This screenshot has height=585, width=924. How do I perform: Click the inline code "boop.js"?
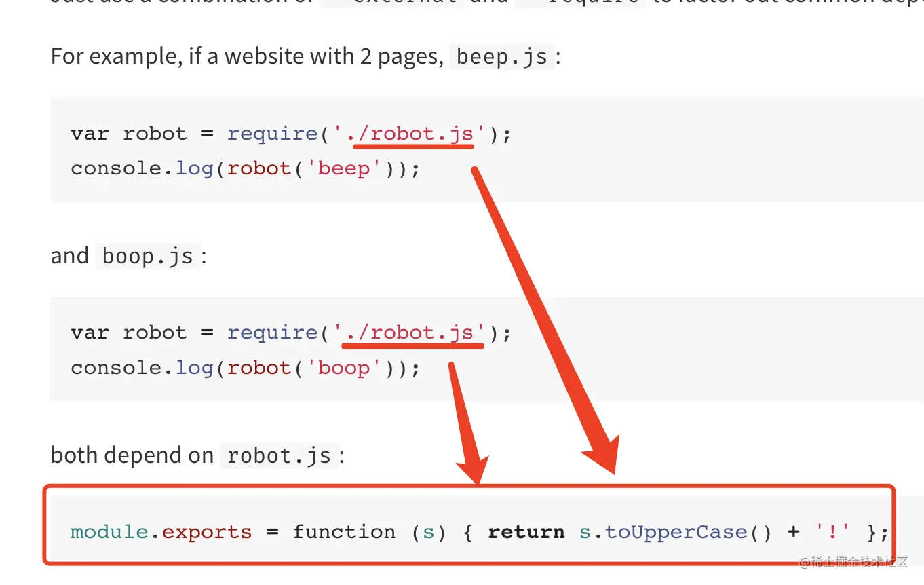click(x=148, y=257)
